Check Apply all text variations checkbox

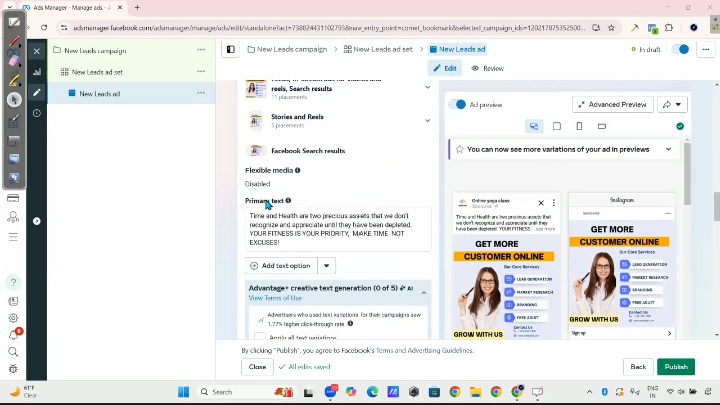coord(259,337)
